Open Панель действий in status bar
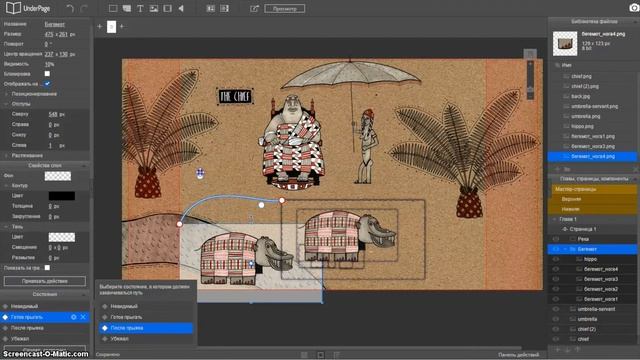Image resolution: width=640 pixels, height=360 pixels. click(518, 355)
